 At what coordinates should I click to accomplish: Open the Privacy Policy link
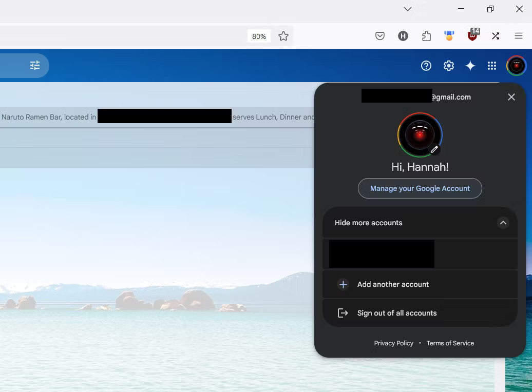pyautogui.click(x=393, y=343)
